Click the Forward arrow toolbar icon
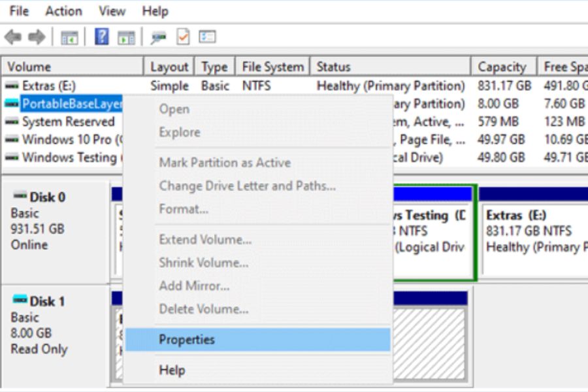The height and width of the screenshot is (392, 588). 37,37
